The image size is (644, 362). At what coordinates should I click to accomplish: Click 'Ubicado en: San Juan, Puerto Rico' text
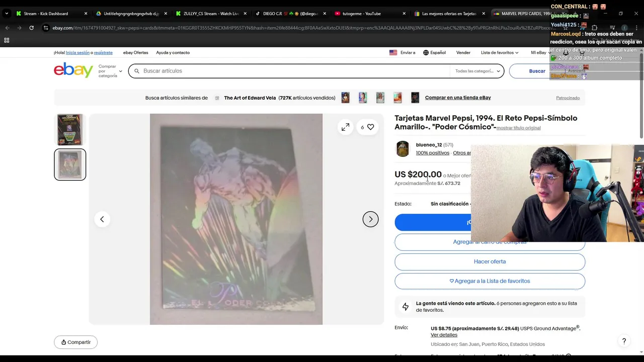(488, 344)
